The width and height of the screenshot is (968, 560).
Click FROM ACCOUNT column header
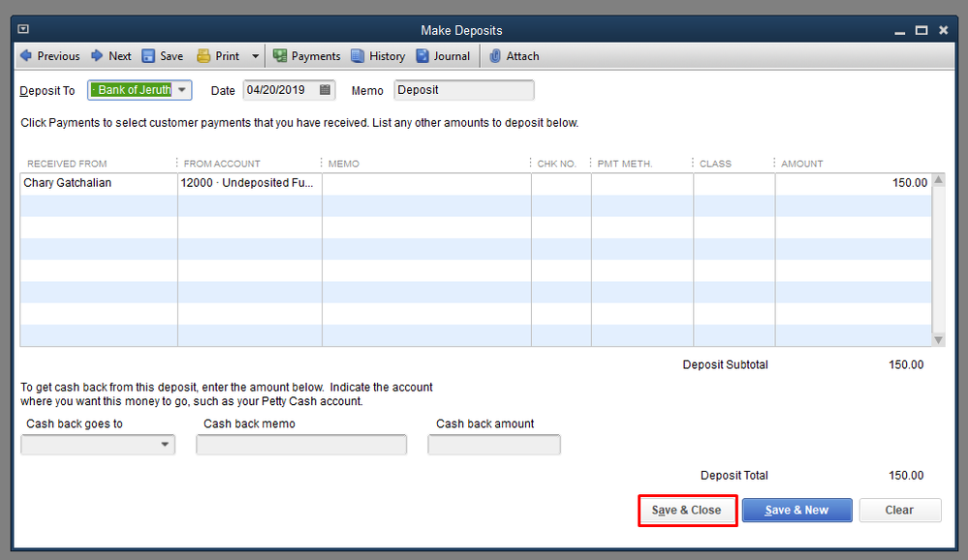[222, 164]
